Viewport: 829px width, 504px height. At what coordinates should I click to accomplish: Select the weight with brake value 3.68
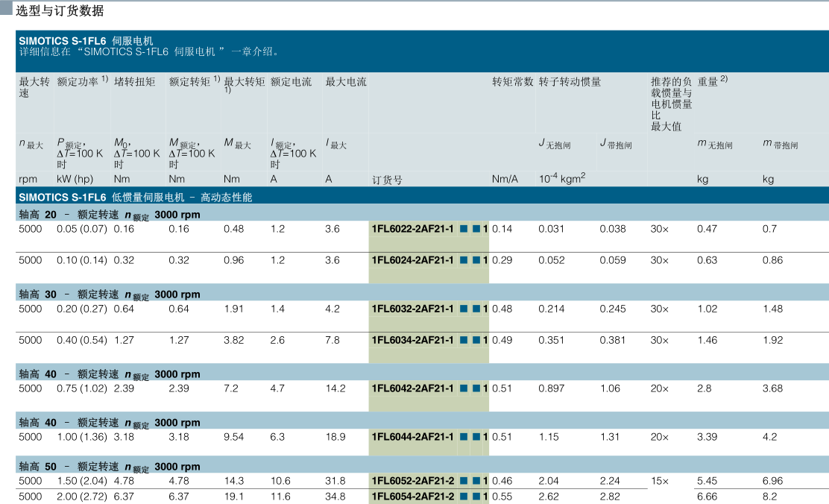point(772,388)
